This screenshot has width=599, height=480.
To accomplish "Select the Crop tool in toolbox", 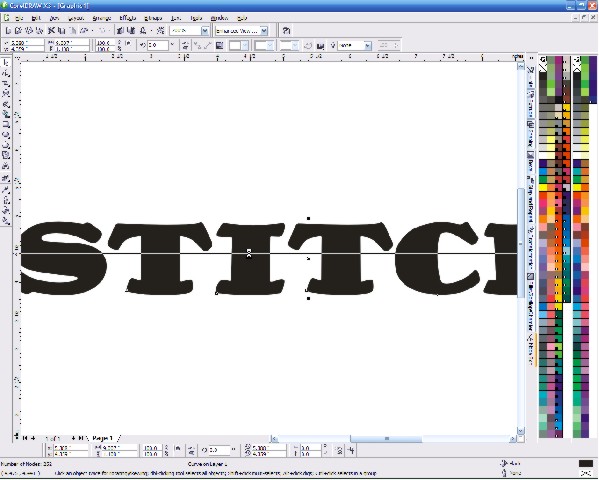I will coord(6,83).
